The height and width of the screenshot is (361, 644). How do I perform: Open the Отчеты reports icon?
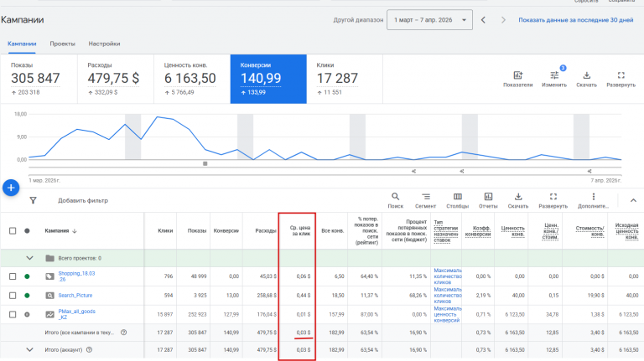(x=488, y=197)
